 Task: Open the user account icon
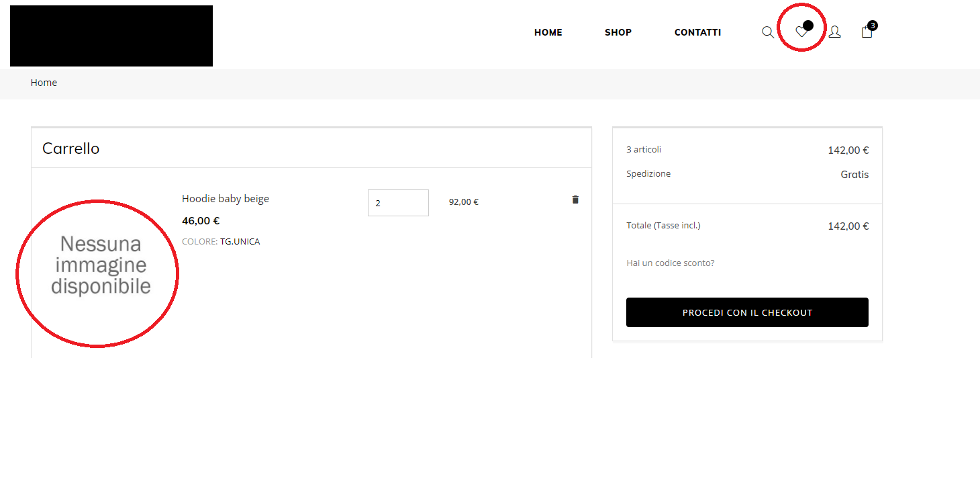click(834, 32)
